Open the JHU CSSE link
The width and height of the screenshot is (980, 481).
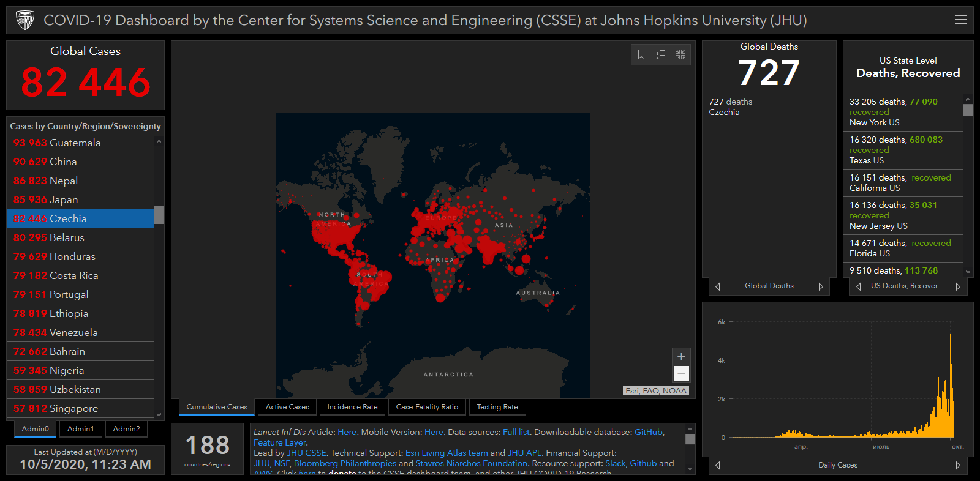click(x=306, y=453)
